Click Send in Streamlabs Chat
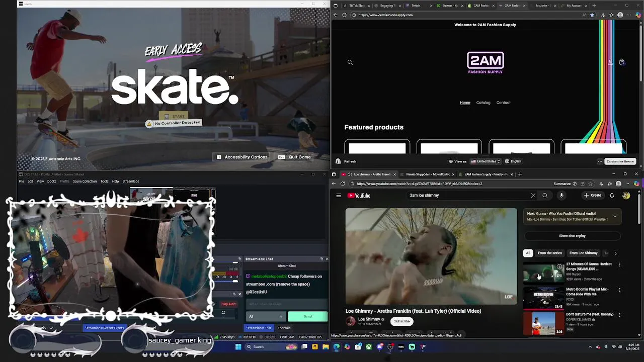 (x=307, y=317)
